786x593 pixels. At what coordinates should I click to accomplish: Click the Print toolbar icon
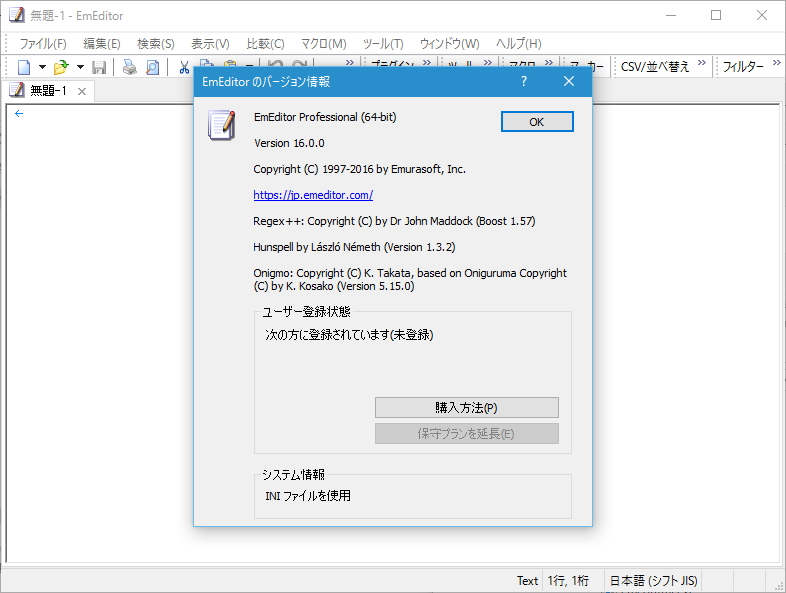[x=130, y=67]
